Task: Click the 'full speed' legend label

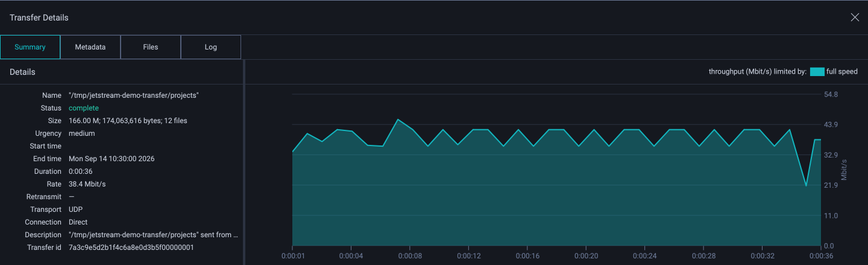Action: [x=841, y=72]
